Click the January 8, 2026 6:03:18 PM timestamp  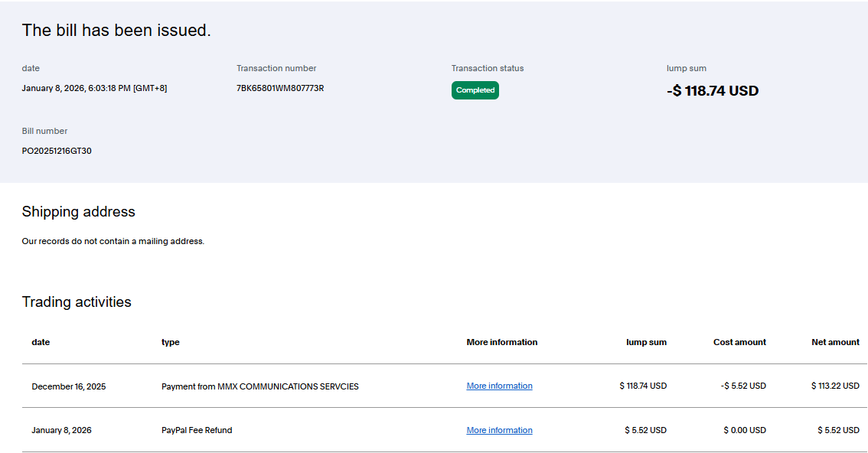click(94, 88)
